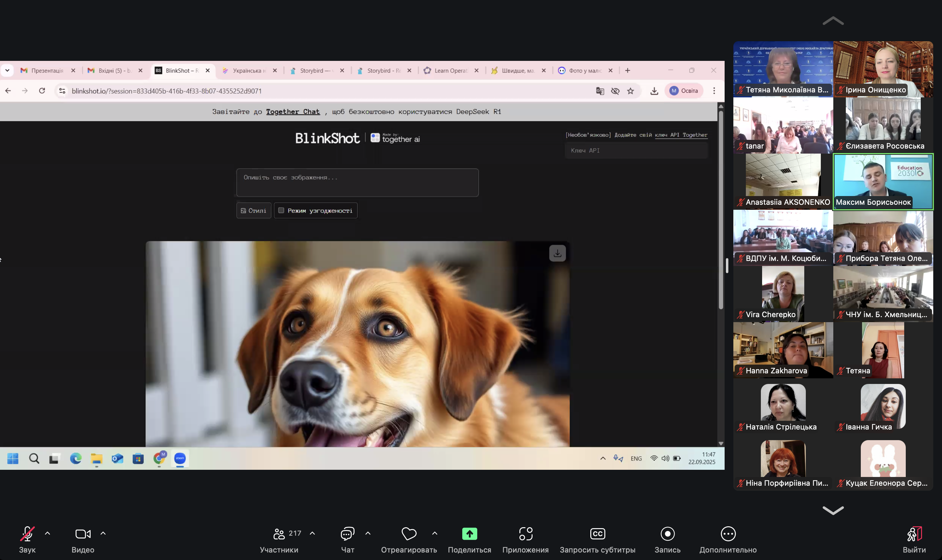
Task: Enable Режим узгодженості checkbox
Action: [x=281, y=210]
